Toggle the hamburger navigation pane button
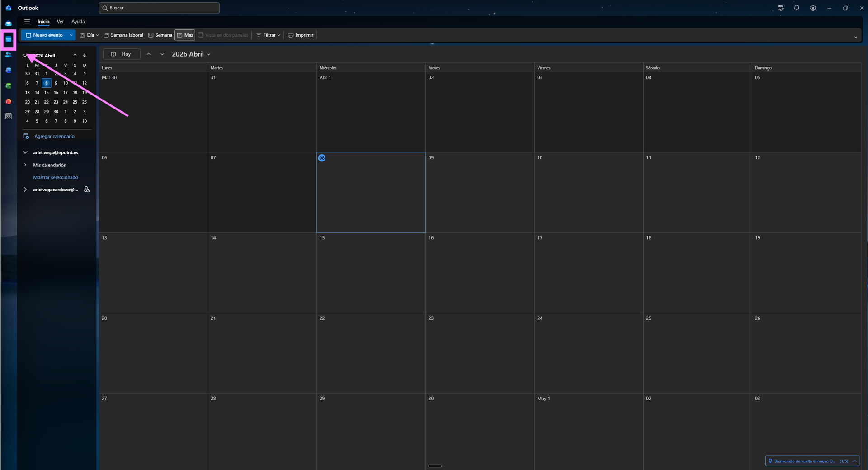Screen dimensions: 868x470 coord(27,21)
